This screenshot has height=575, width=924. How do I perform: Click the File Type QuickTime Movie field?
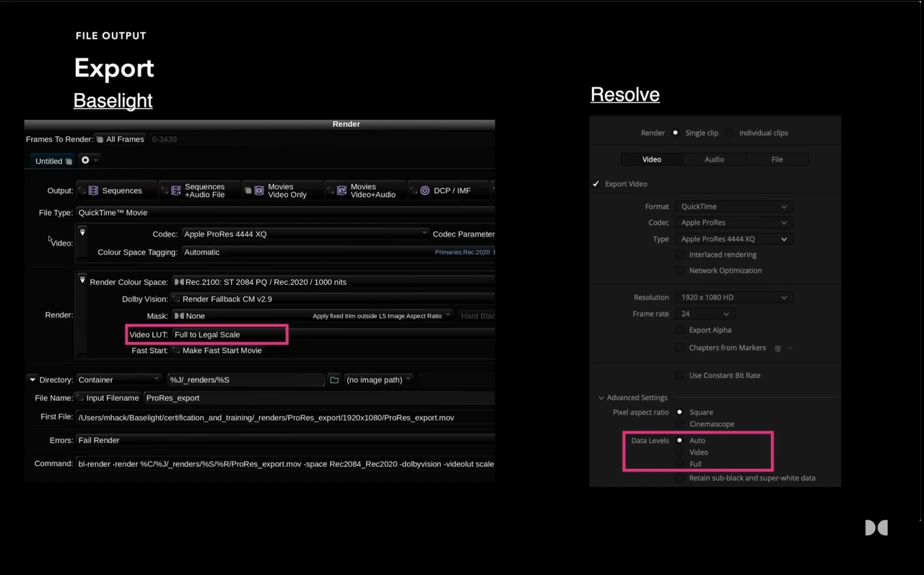[x=285, y=213]
